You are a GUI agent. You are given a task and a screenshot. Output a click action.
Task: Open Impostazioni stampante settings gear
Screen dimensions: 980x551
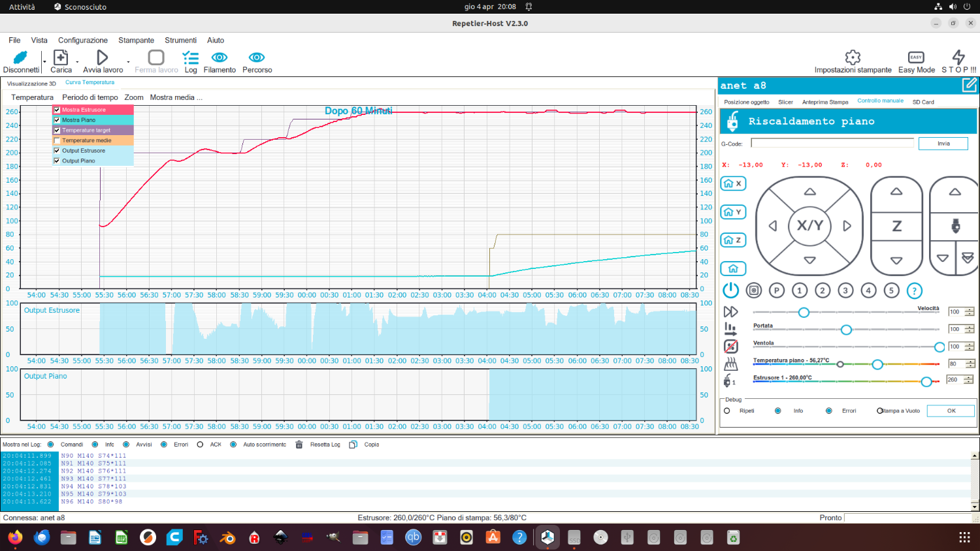[x=853, y=58]
